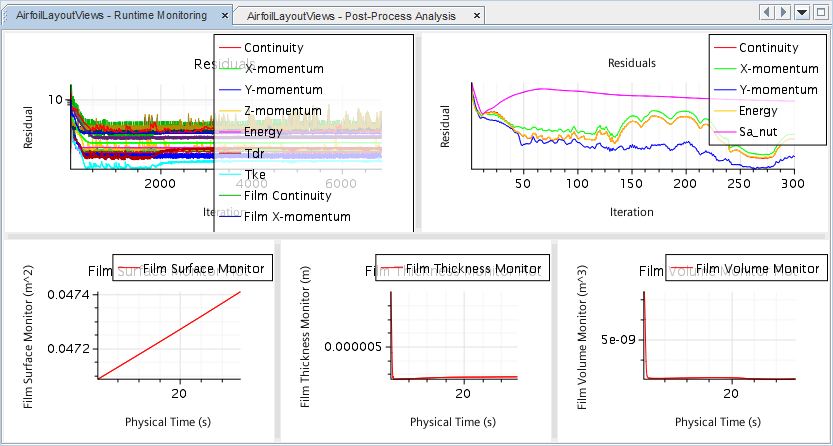Viewport: 833px width, 446px height.
Task: Maximize the layout view window
Action: pyautogui.click(x=819, y=12)
